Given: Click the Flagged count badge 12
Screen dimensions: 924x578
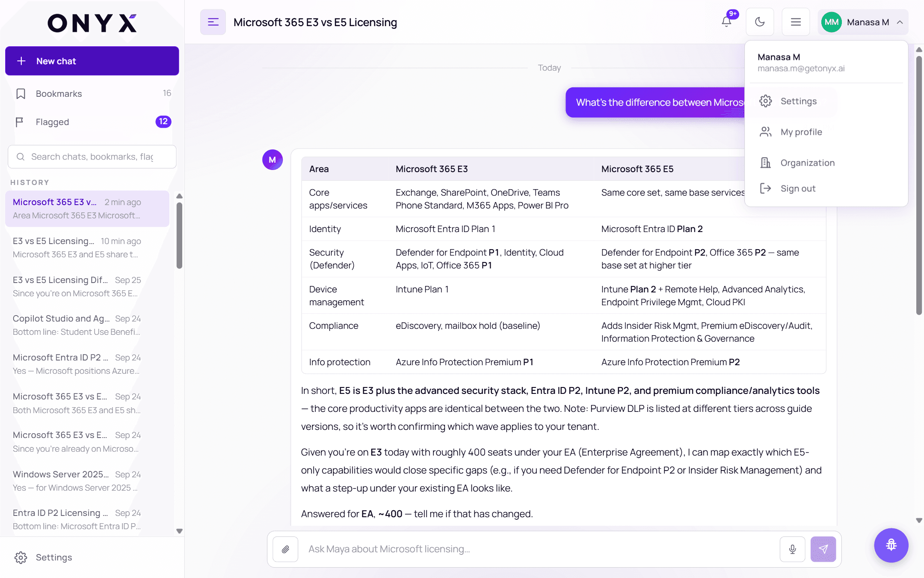Looking at the screenshot, I should (163, 122).
